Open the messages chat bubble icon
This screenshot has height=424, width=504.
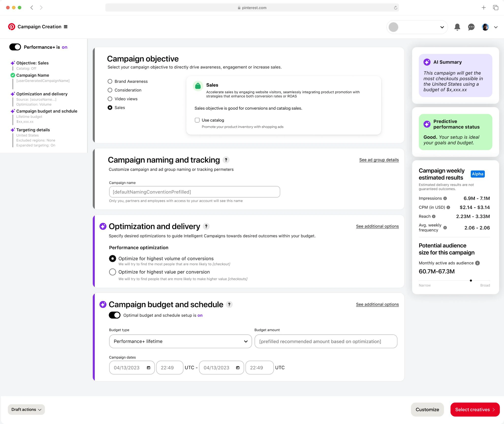[x=471, y=27]
